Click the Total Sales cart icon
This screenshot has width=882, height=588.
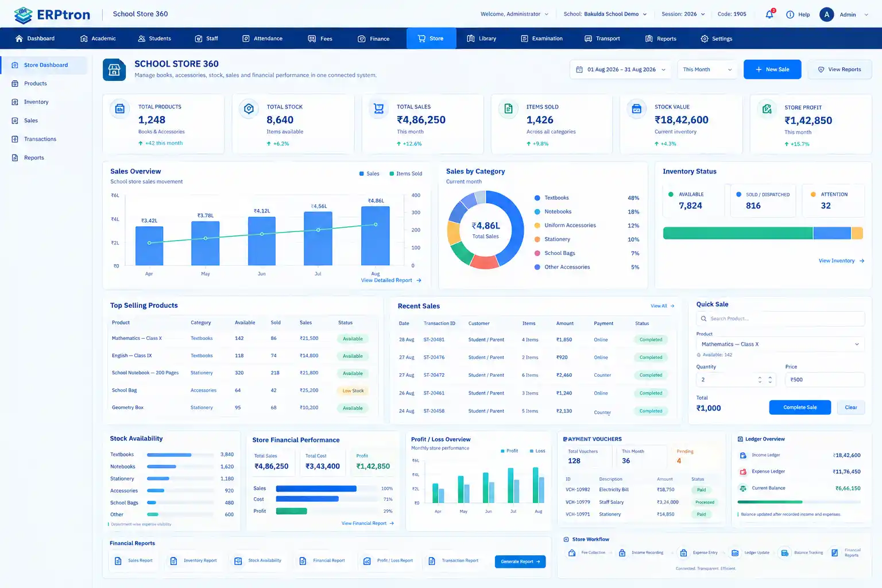(x=378, y=109)
